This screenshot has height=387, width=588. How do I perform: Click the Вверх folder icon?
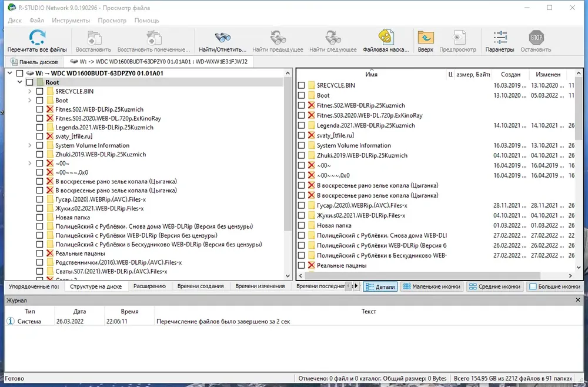(x=426, y=38)
